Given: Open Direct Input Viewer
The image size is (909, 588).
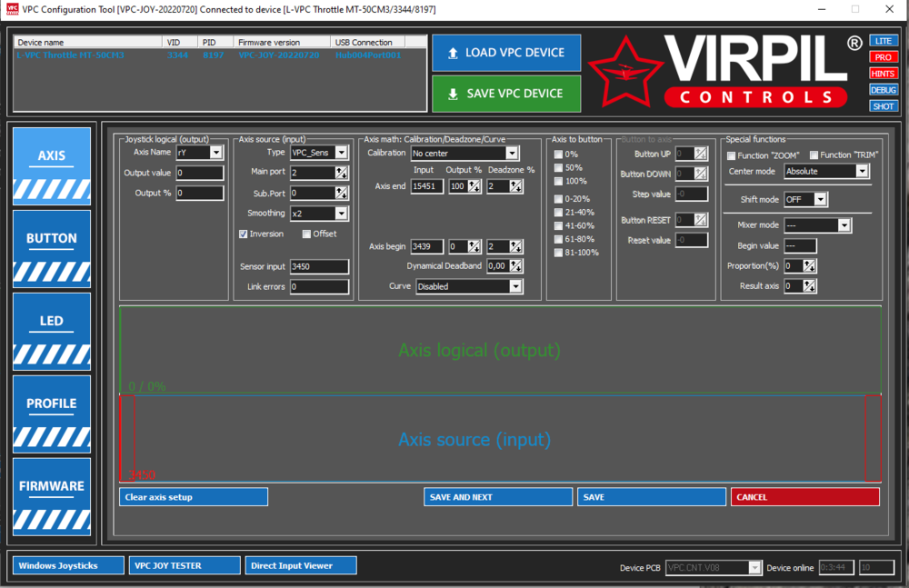Looking at the screenshot, I should pos(301,565).
